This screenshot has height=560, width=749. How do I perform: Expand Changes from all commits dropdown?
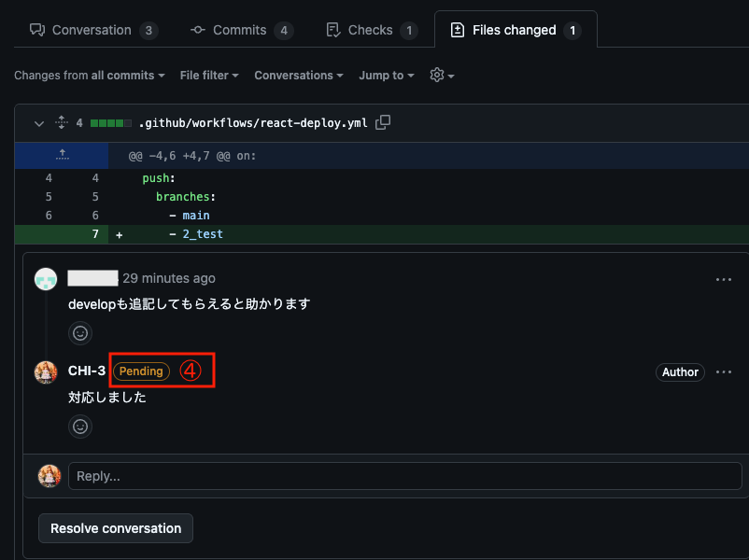[x=90, y=76]
